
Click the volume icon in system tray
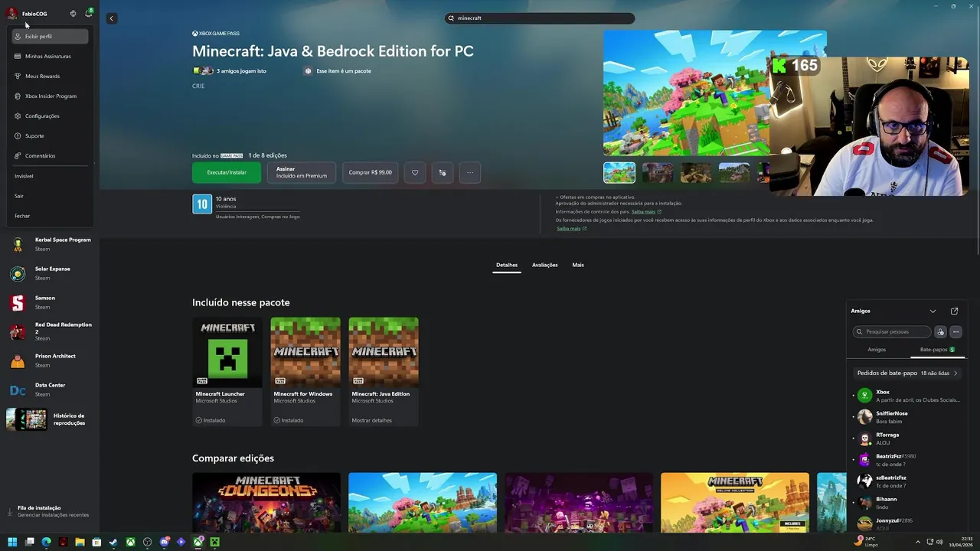click(939, 542)
